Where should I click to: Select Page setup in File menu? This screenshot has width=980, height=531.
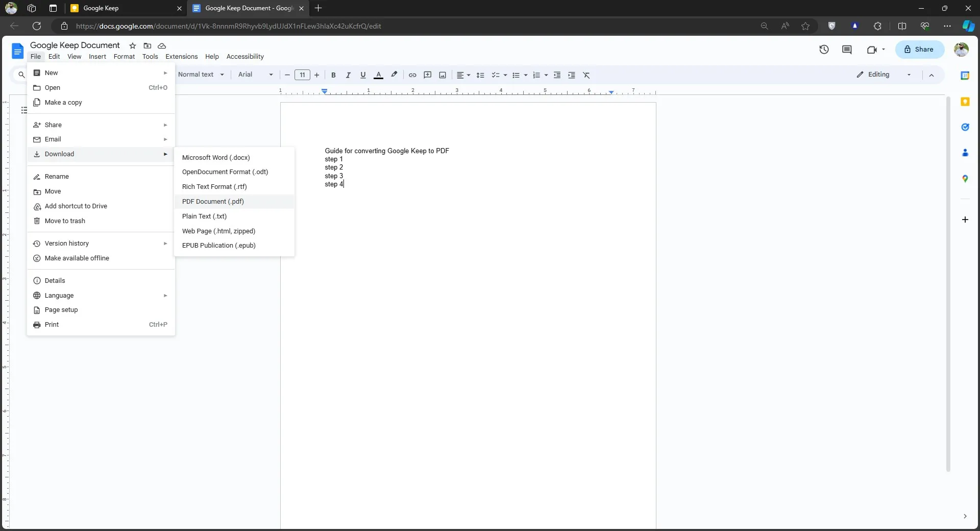pos(101,310)
